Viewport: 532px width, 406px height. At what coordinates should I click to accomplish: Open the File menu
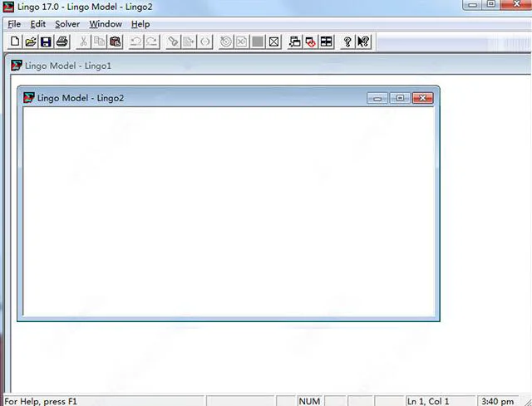coord(14,24)
